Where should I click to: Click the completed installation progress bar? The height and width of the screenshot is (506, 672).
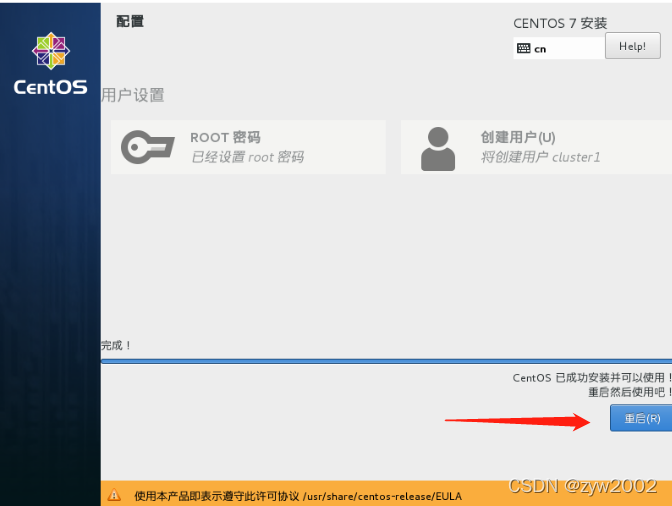pyautogui.click(x=387, y=361)
